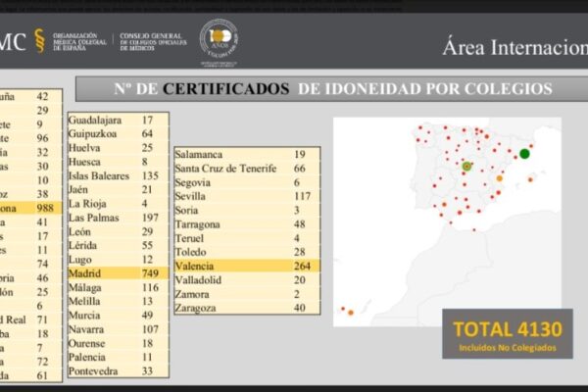The image size is (588, 392).
Task: Click the TOTAL 4130 box
Action: coord(507,328)
